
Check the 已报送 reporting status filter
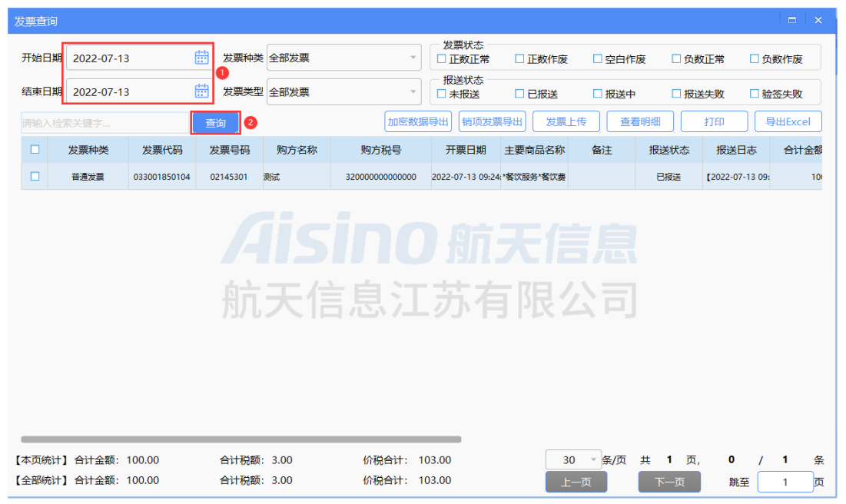pyautogui.click(x=520, y=92)
